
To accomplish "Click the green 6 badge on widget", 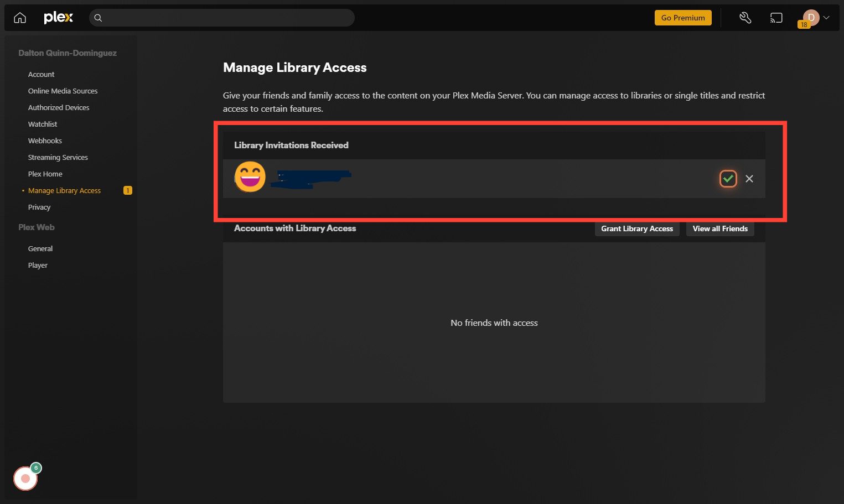I will coord(36,468).
